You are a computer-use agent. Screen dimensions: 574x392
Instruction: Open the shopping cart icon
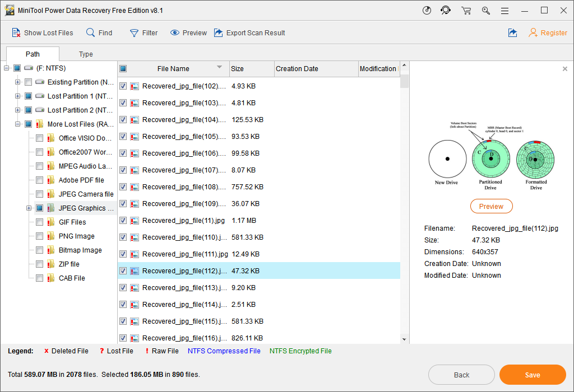click(466, 10)
